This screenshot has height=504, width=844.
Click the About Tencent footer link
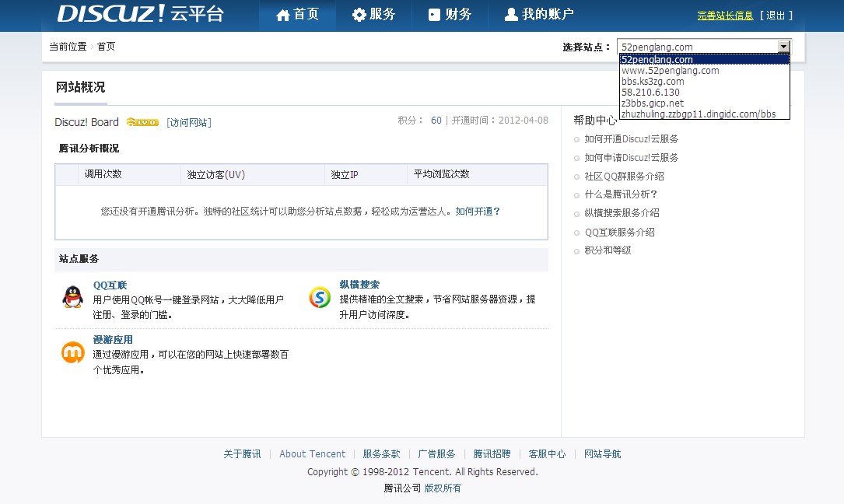coord(312,454)
